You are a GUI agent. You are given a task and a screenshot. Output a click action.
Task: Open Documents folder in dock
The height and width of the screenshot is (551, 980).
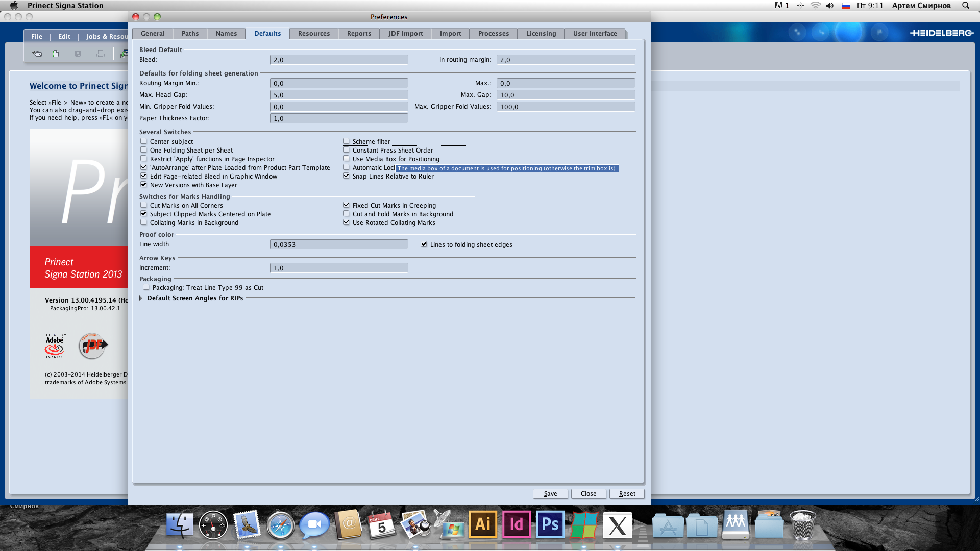pos(701,526)
